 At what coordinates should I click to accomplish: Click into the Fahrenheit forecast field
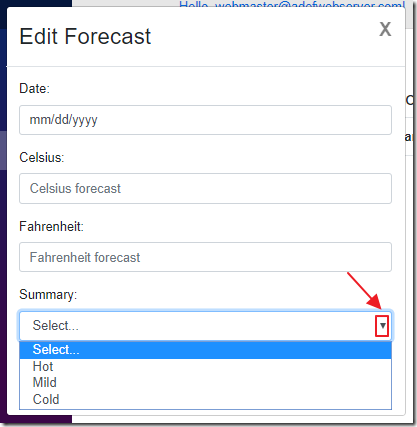[205, 257]
